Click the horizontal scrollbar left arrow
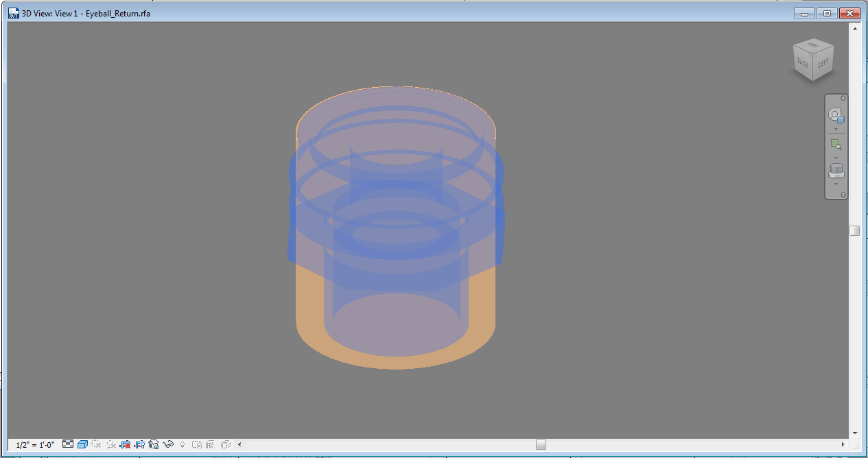 [x=239, y=444]
